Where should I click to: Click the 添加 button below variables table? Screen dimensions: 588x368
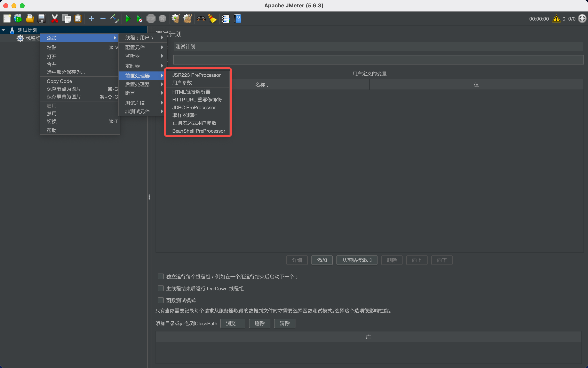(x=322, y=260)
